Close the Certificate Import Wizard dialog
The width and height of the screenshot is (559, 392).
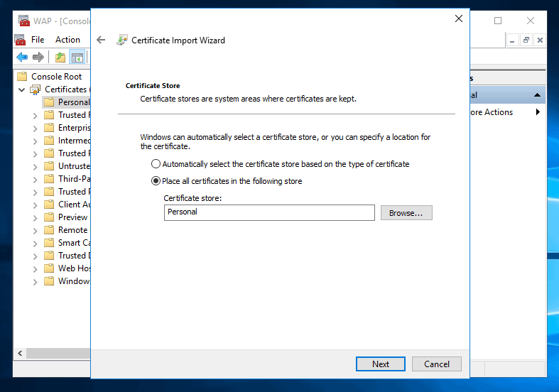coord(459,18)
